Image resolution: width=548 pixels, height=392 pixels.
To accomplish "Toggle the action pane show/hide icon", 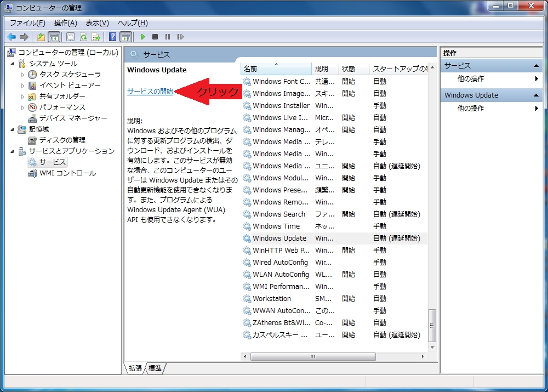I will click(126, 37).
